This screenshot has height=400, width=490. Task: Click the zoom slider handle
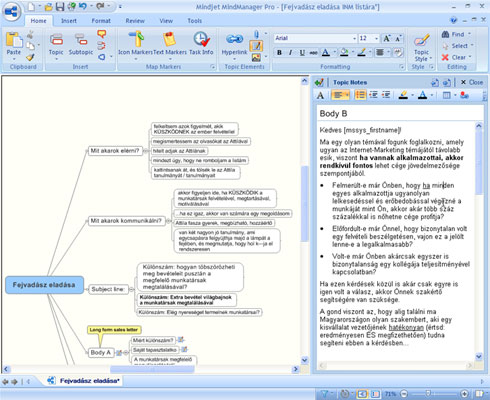[x=428, y=394]
